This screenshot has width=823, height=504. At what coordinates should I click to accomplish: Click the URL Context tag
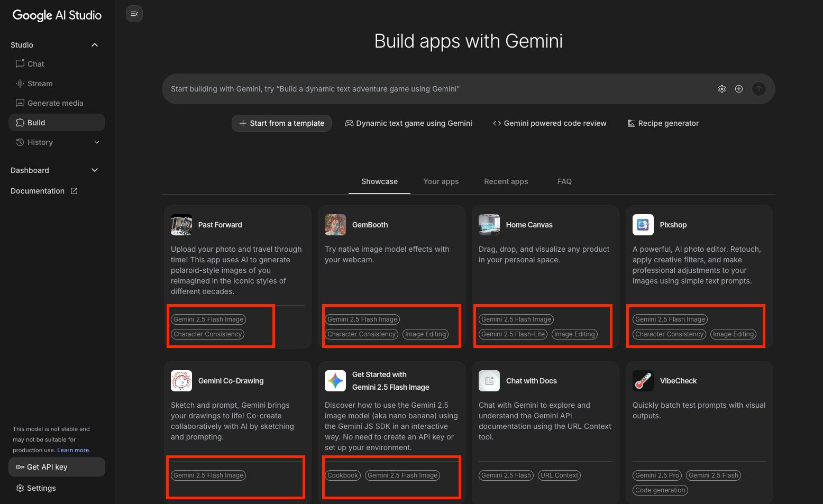pyautogui.click(x=559, y=475)
